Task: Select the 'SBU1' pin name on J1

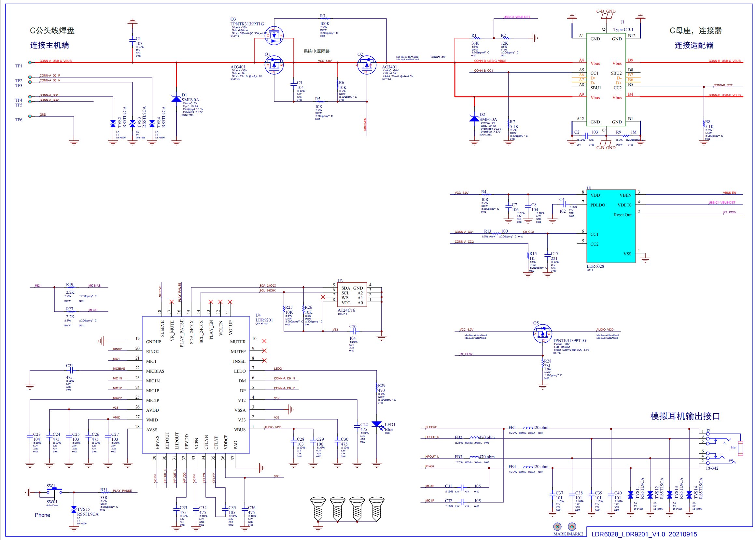Action: pos(595,88)
